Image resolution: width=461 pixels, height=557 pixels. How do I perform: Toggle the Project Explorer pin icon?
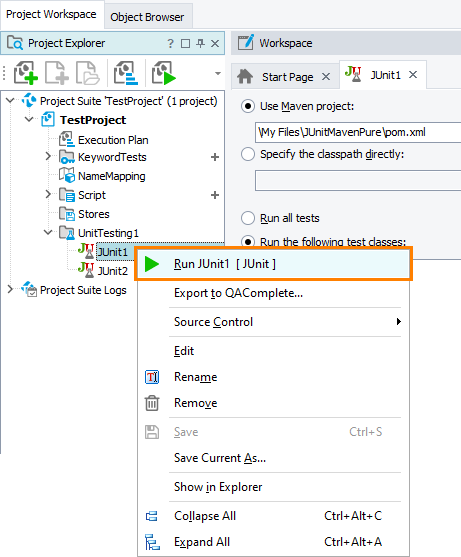200,44
